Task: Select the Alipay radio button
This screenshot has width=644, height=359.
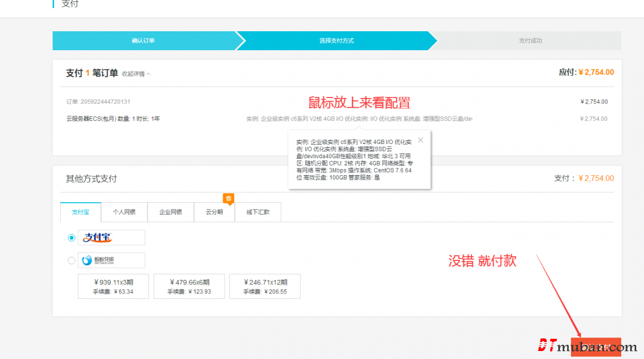Action: point(72,238)
